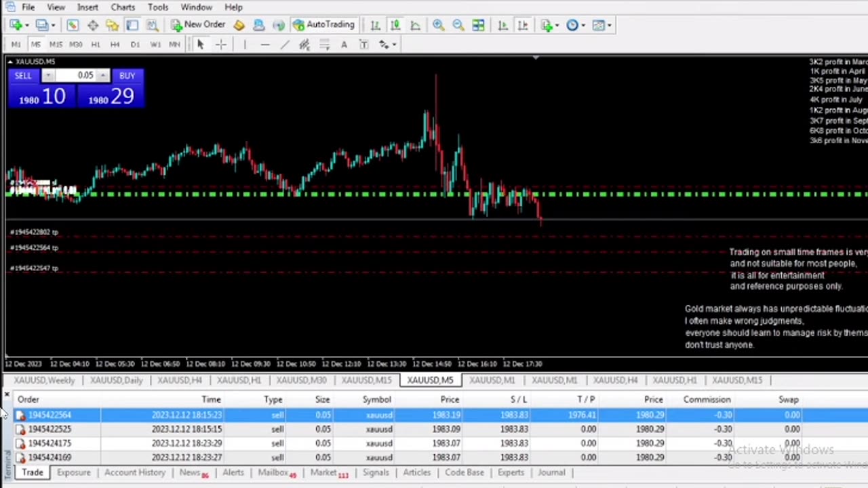The height and width of the screenshot is (488, 868).
Task: Click the new chart icon
Action: 15,25
